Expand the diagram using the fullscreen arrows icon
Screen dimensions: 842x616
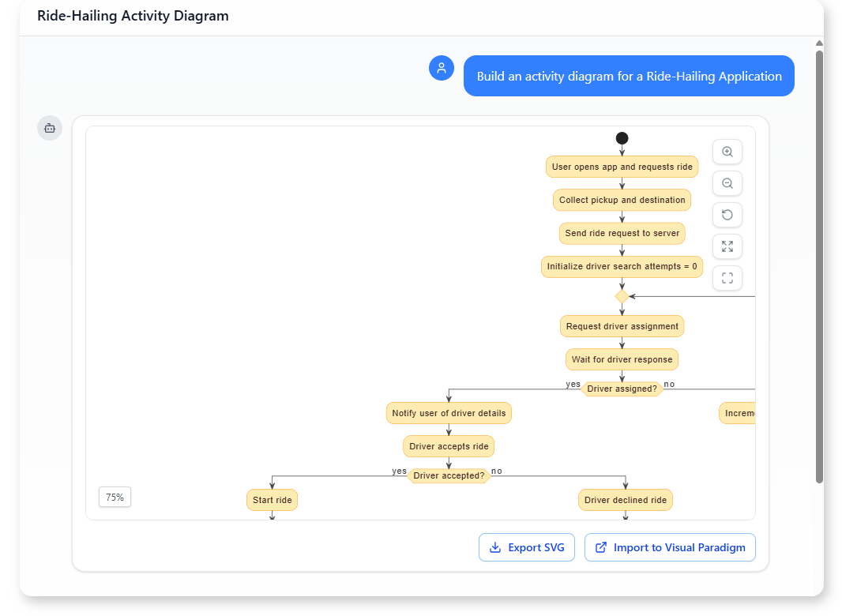[727, 246]
